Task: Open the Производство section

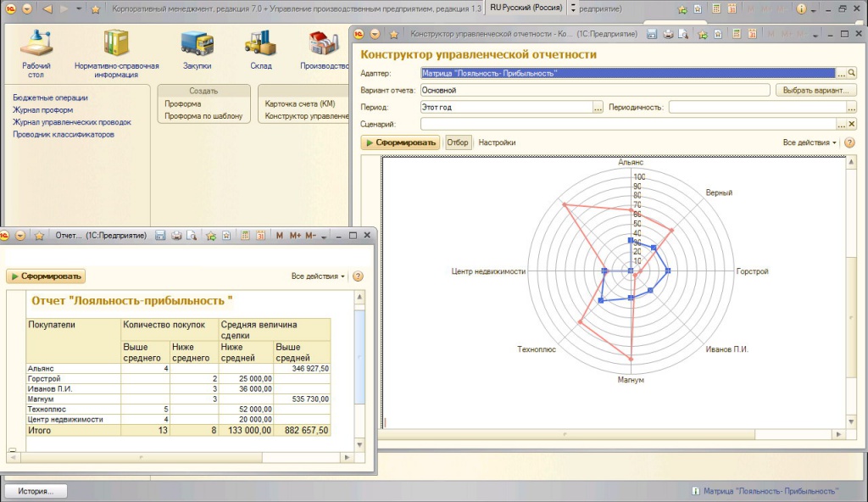Action: 325,51
